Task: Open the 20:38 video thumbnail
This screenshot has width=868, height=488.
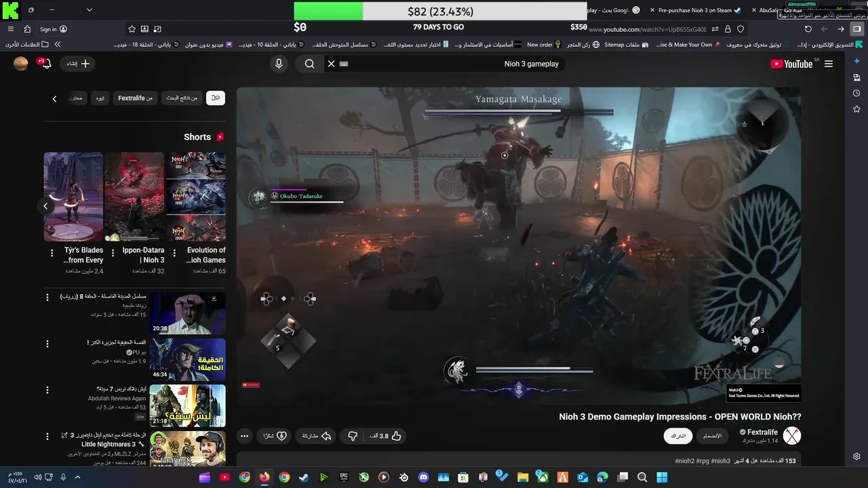Action: tap(188, 312)
